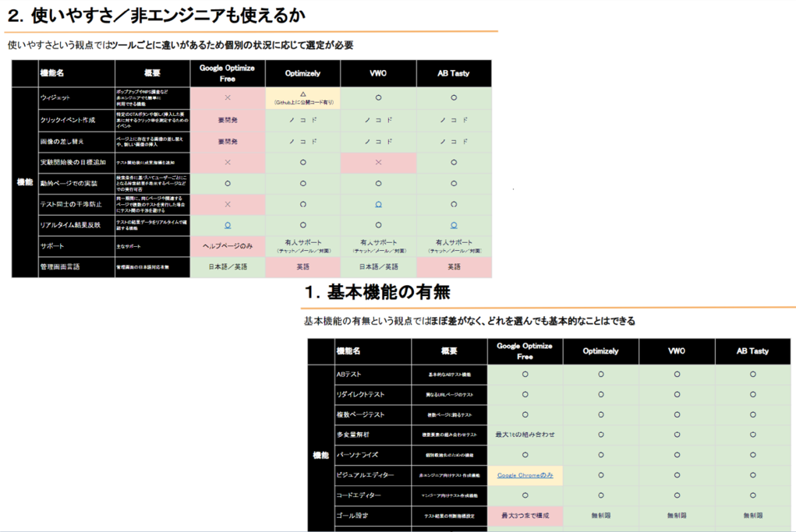Image resolution: width=796 pixels, height=532 pixels.
Task: Click VWO's "有人サポート" cell
Action: [378, 246]
